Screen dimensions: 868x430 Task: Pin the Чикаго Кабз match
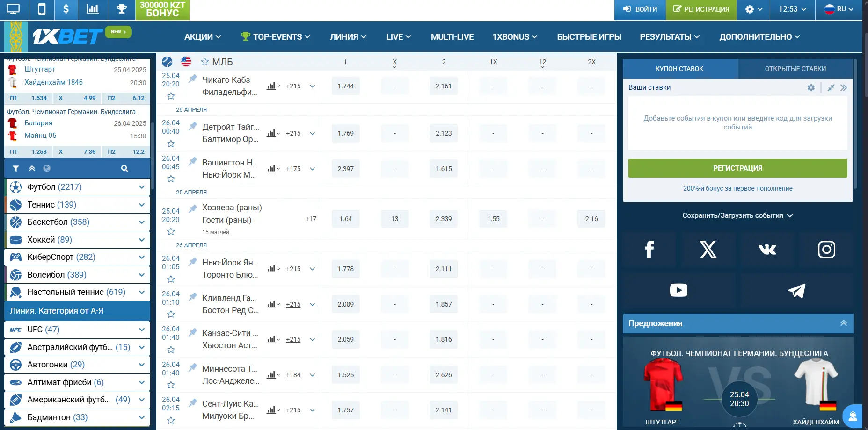click(x=192, y=79)
